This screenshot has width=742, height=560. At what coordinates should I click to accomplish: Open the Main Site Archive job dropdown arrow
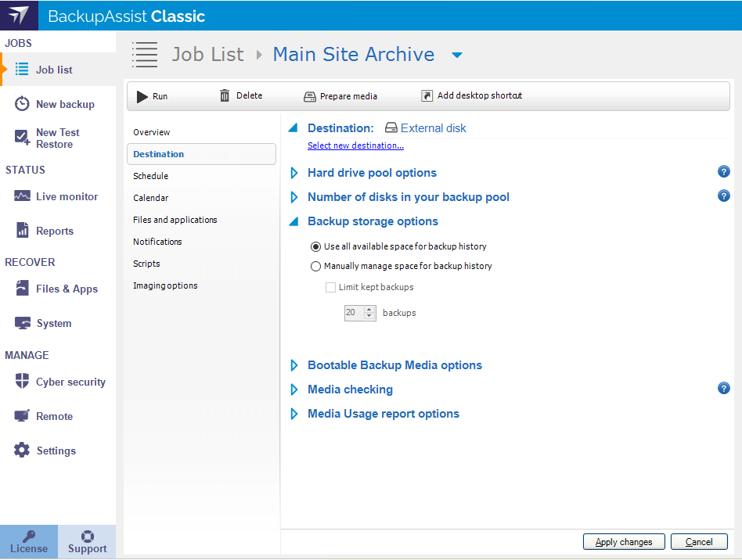(x=457, y=55)
